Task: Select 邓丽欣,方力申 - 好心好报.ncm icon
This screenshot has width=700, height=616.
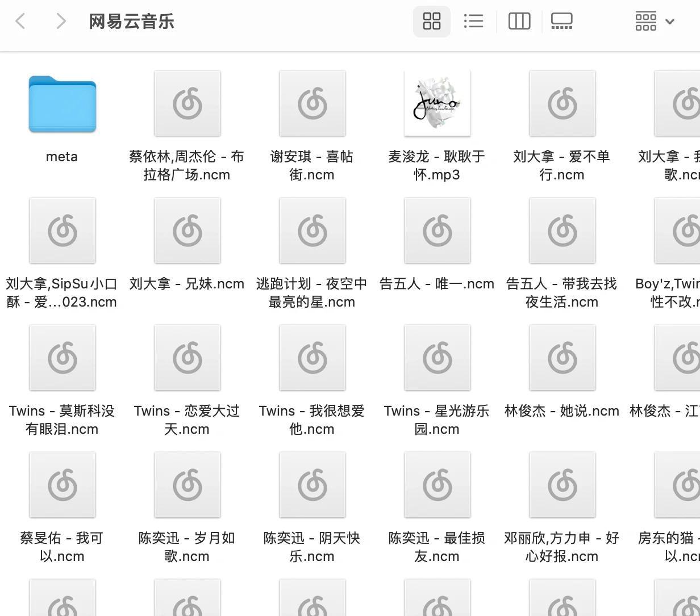Action: click(562, 485)
